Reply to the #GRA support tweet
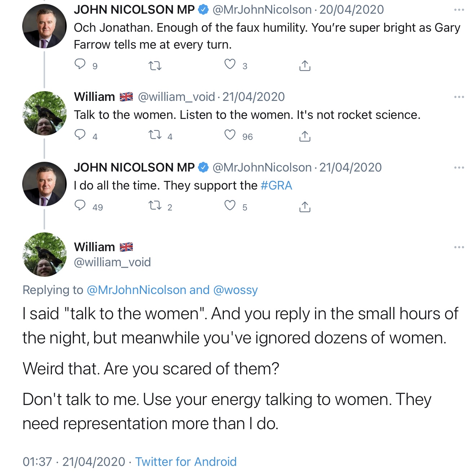 click(x=80, y=206)
